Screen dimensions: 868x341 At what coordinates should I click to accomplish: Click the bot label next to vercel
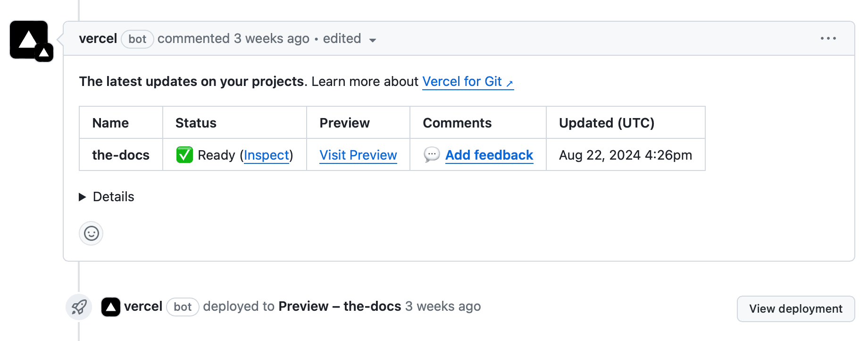(137, 39)
